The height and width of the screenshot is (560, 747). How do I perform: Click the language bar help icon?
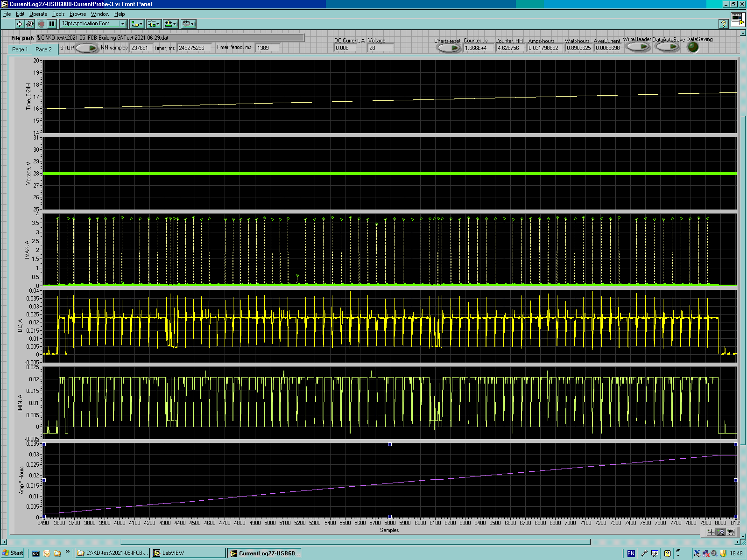pyautogui.click(x=667, y=553)
